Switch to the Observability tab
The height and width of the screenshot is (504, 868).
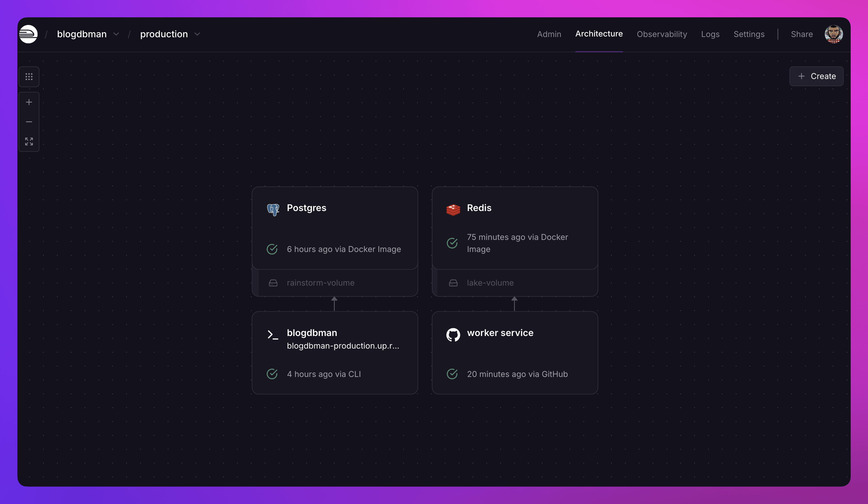coord(662,34)
